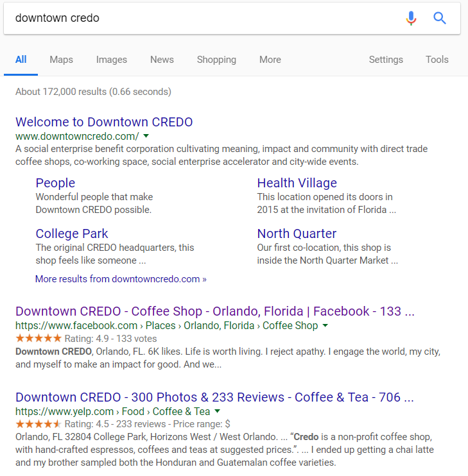Open 'Welcome to Downtown CREDO' result
This screenshot has height=476, width=468.
coord(104,122)
